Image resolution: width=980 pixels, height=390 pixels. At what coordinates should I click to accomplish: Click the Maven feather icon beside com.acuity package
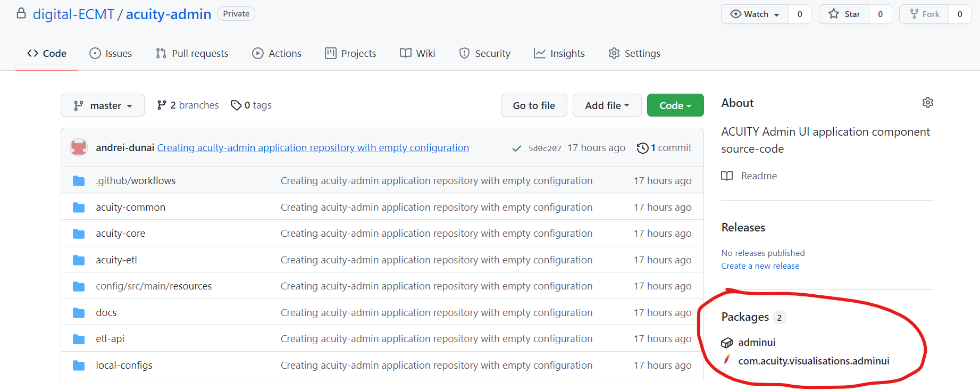(x=727, y=360)
